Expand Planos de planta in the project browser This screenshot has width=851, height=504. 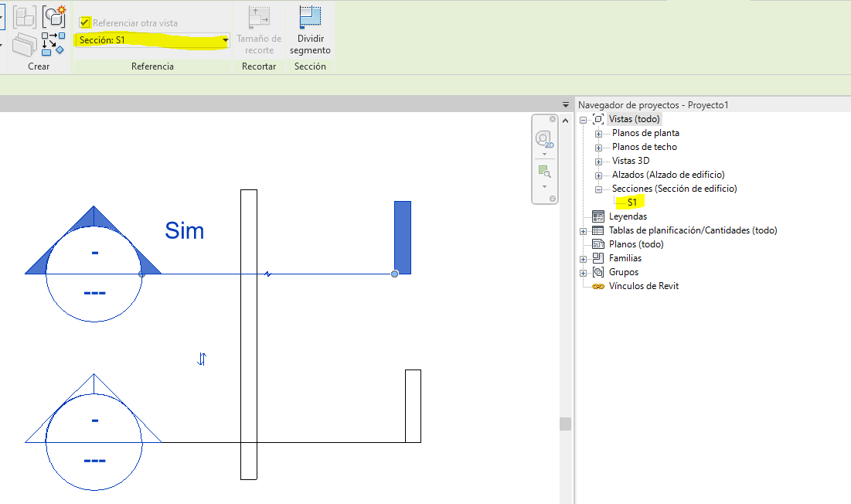pyautogui.click(x=599, y=133)
